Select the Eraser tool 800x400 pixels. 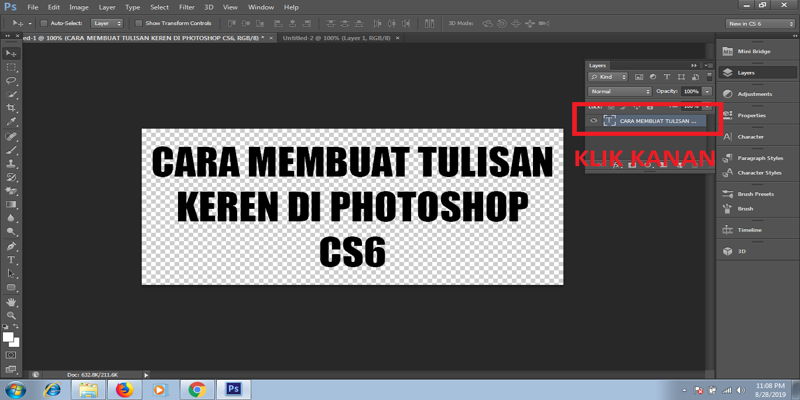(11, 191)
